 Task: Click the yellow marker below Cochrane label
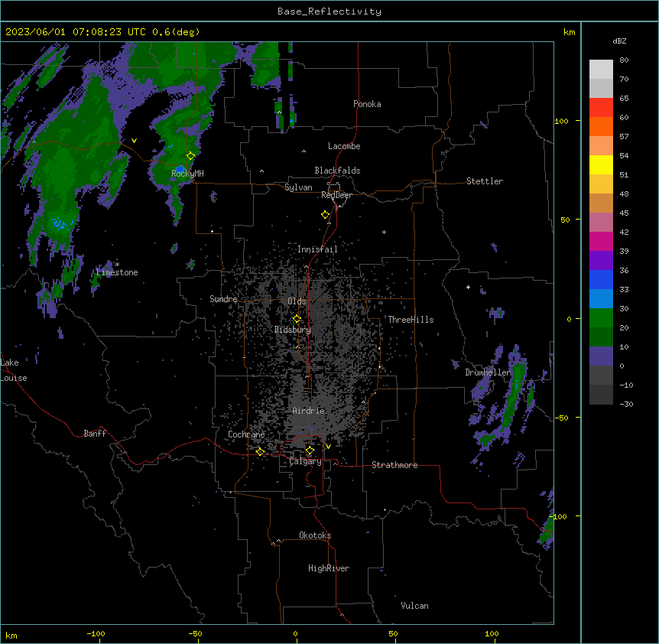pyautogui.click(x=260, y=452)
